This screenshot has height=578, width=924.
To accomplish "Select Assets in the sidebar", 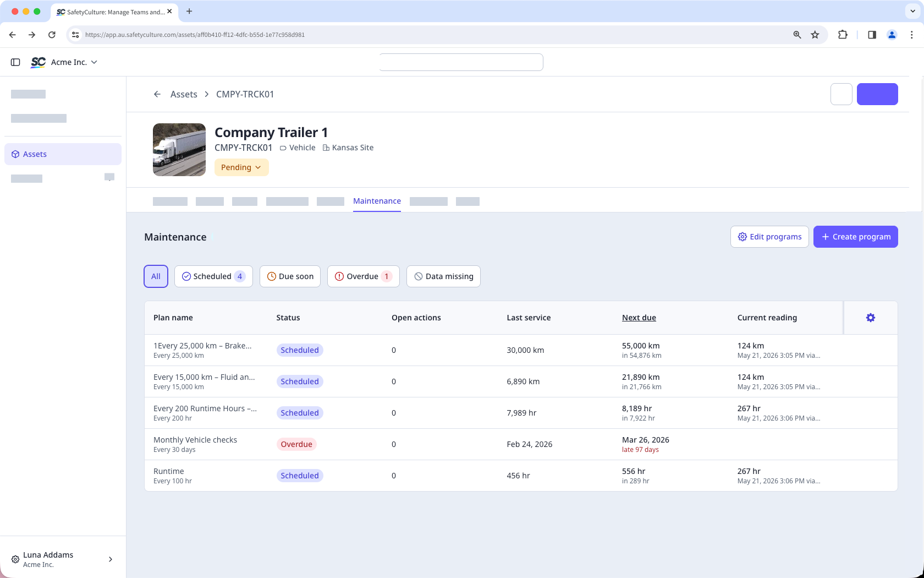I will coord(63,154).
